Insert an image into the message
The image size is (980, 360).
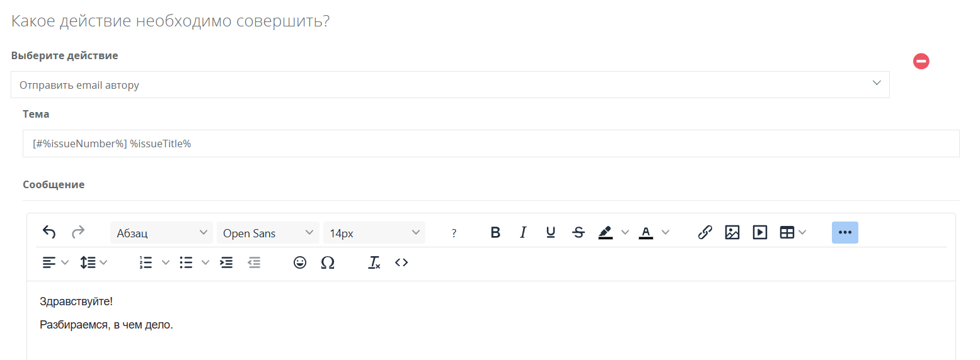click(x=732, y=232)
